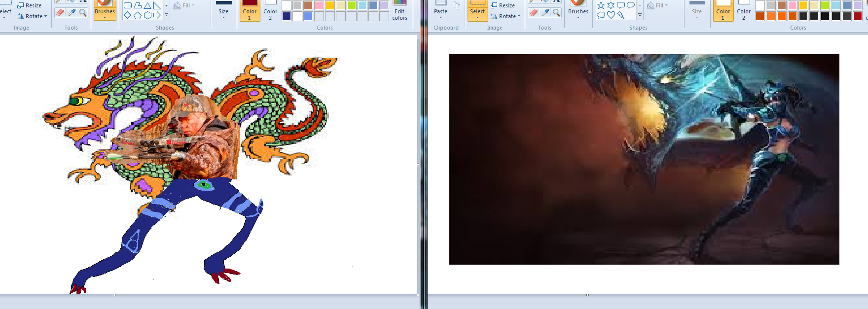Image resolution: width=868 pixels, height=309 pixels.
Task: Select the Magnifier tool in left Paint window
Action: pyautogui.click(x=83, y=13)
